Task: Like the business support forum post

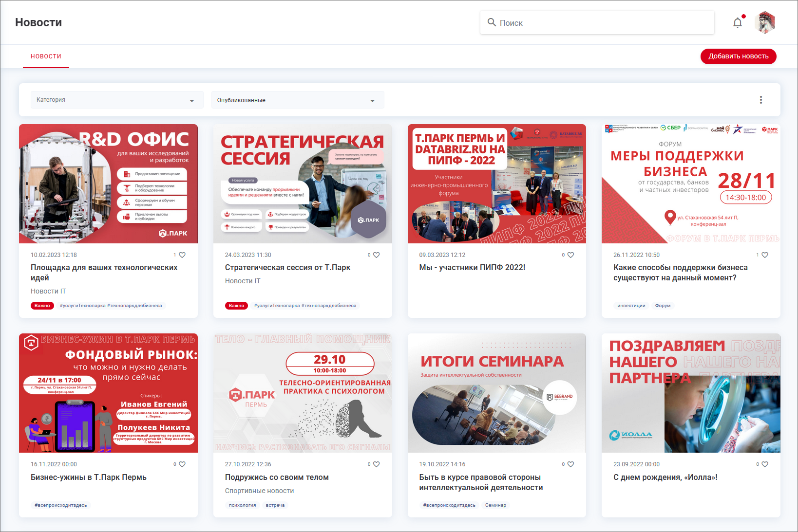Action: [765, 255]
